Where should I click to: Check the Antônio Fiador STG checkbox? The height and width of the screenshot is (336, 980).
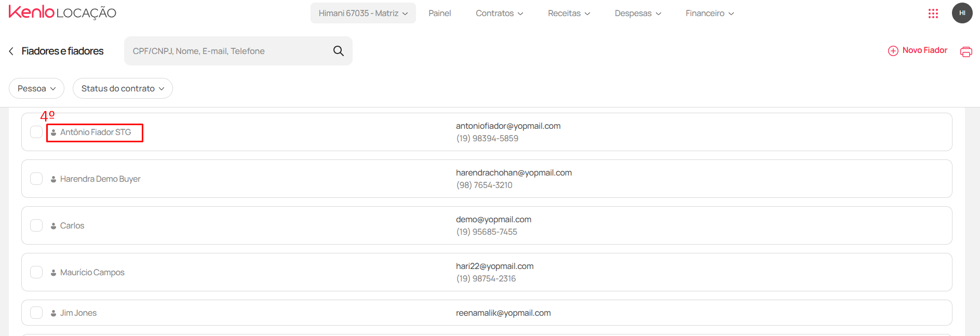pos(36,132)
